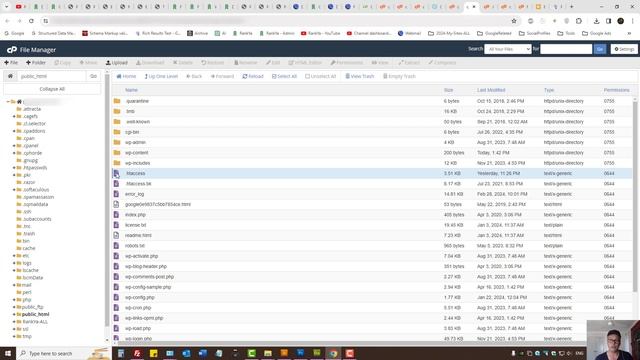Click the cPanel logo in header
The width and height of the screenshot is (640, 360).
click(11, 50)
